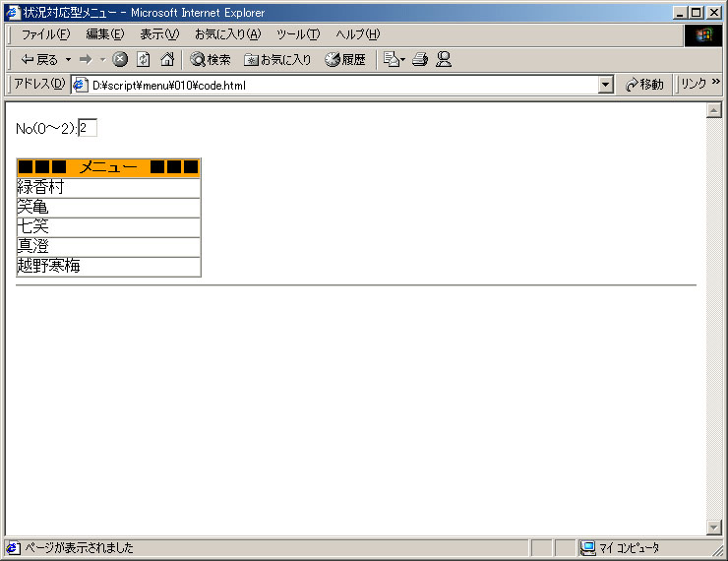Open the ツール(T) menu
The height and width of the screenshot is (561, 728).
coord(298,34)
